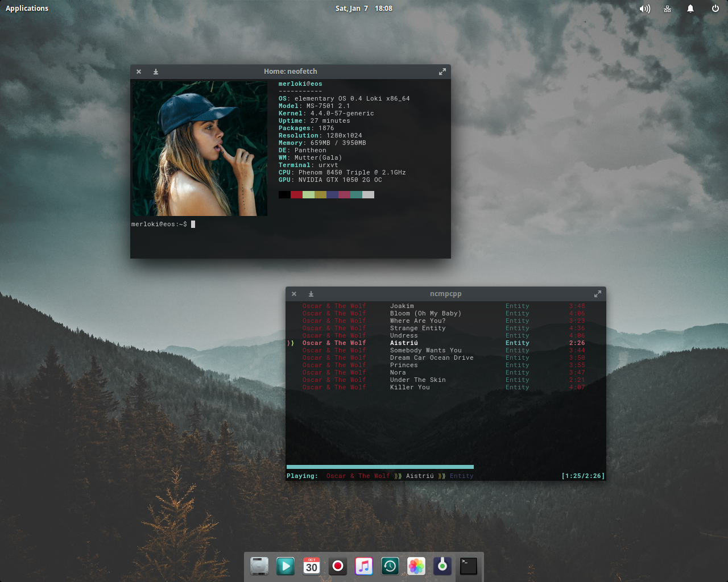Click the ncmpcpp window title text

pos(446,294)
